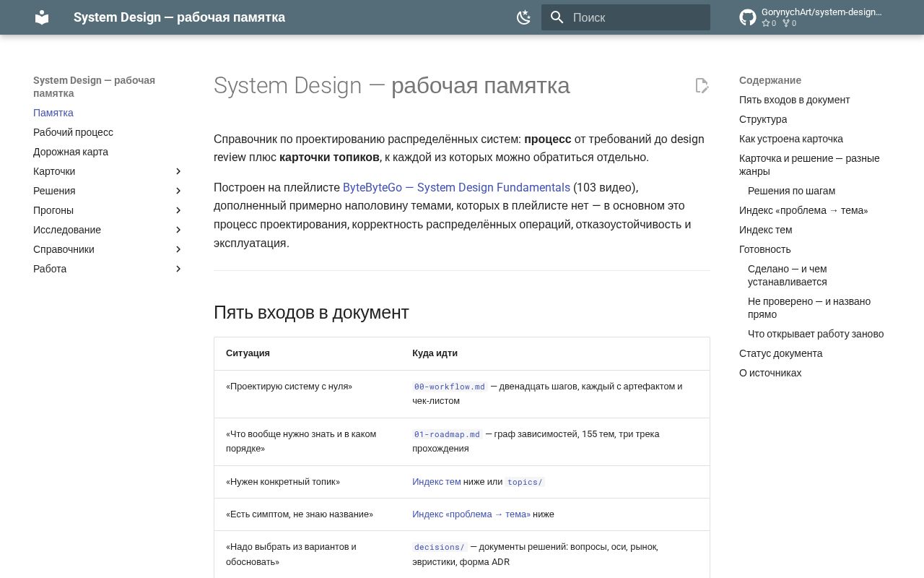This screenshot has height=578, width=924.
Task: Open GorynychArt/system-design repository link
Action: 821,12
